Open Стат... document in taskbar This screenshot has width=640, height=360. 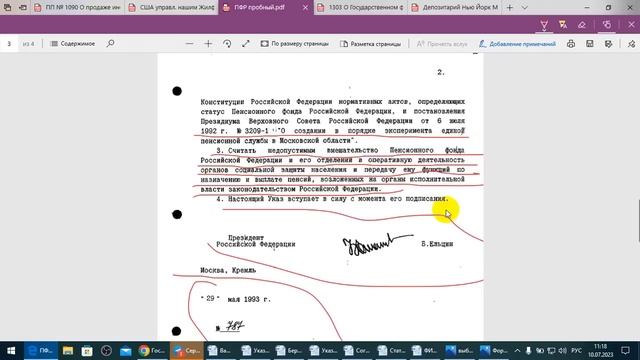[x=390, y=351]
